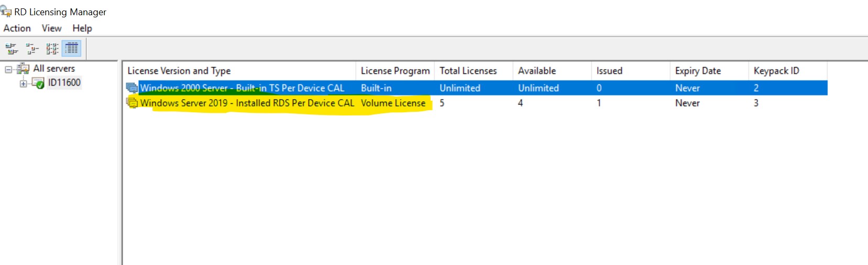
Task: Switch to list view in toolbar
Action: pos(52,49)
